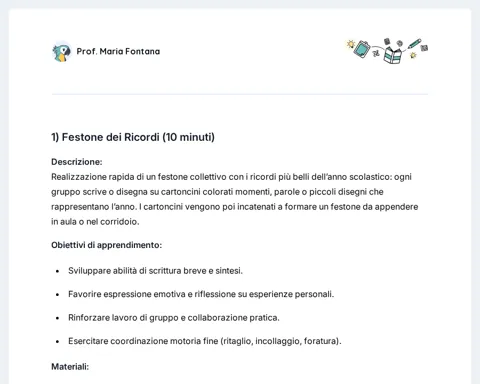The width and height of the screenshot is (480, 384).
Task: Click the gray square doodle right of the pencil
Action: [x=424, y=48]
